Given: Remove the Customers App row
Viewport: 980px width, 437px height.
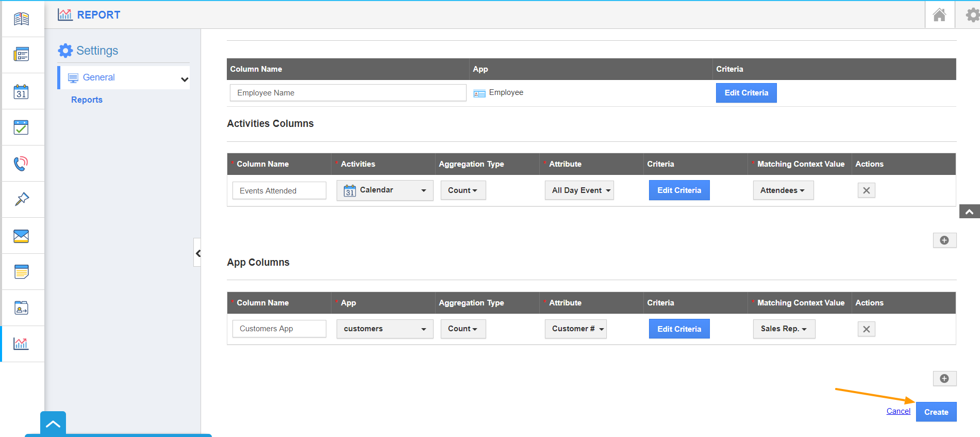Looking at the screenshot, I should coord(866,329).
